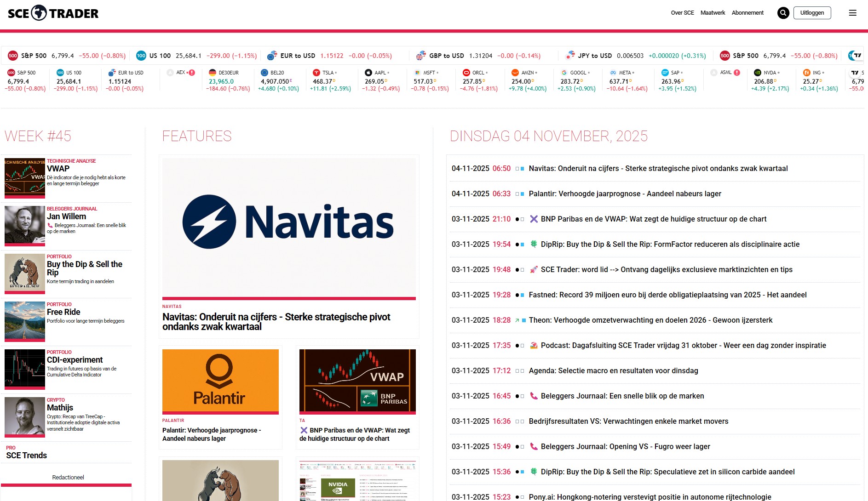Image resolution: width=868 pixels, height=501 pixels.
Task: Open the Over SCE menu item
Action: coord(683,13)
